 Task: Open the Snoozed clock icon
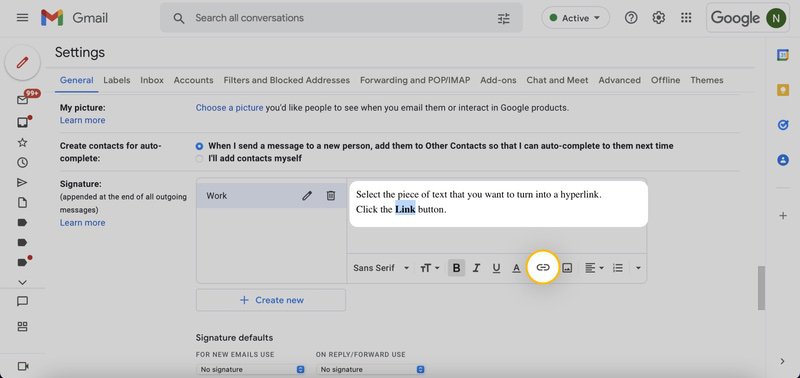(x=22, y=163)
